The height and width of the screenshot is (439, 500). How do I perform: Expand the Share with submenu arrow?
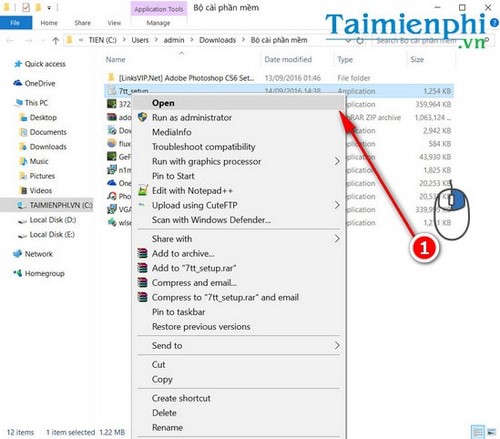tap(337, 239)
